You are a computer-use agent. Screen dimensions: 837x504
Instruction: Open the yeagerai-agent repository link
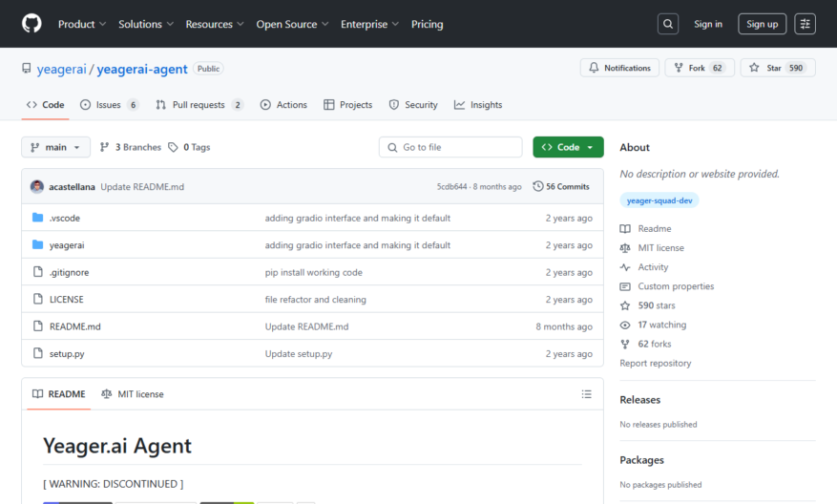[x=142, y=69]
